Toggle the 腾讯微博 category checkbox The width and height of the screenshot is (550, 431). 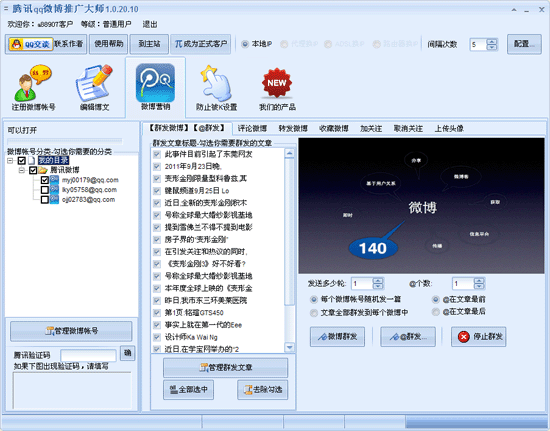pyautogui.click(x=33, y=170)
